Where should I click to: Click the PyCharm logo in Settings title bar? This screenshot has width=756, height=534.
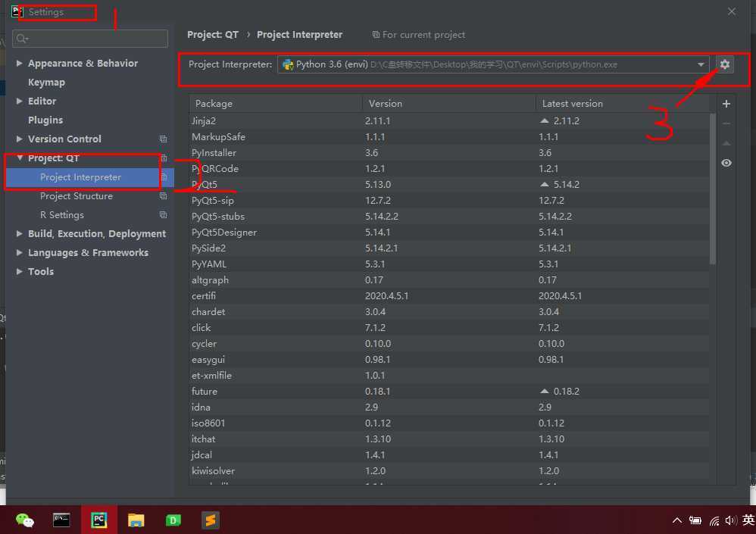17,11
